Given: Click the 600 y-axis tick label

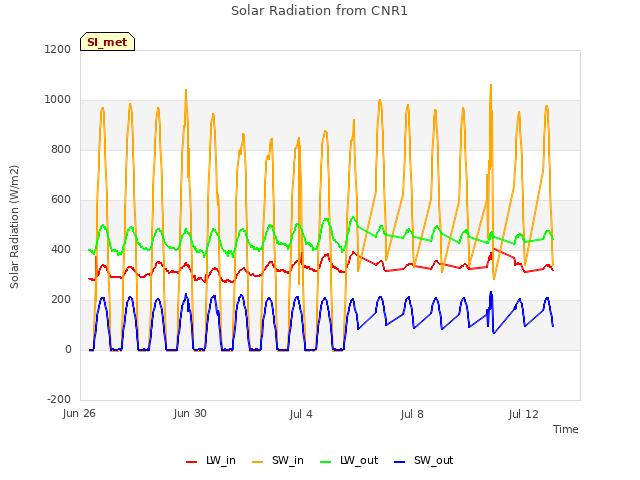Looking at the screenshot, I should point(61,199).
